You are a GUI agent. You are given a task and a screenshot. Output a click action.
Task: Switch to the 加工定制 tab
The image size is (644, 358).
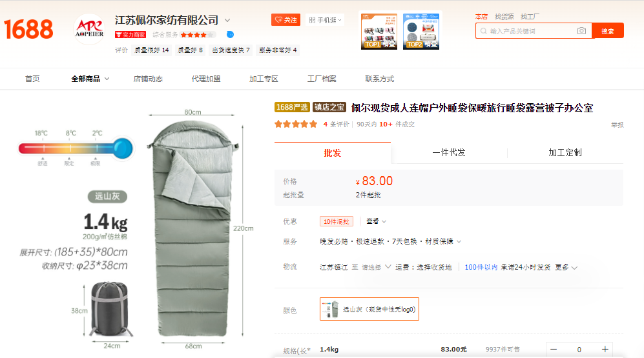565,152
